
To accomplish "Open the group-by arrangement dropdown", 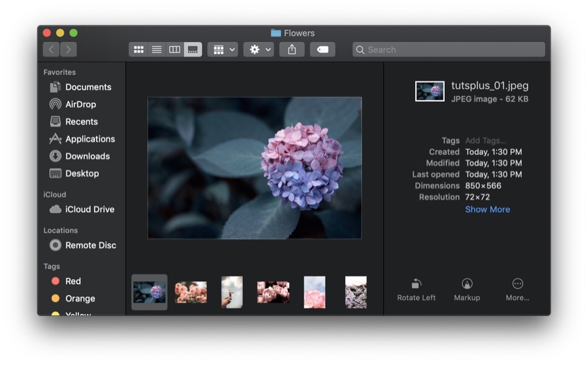I will point(223,50).
